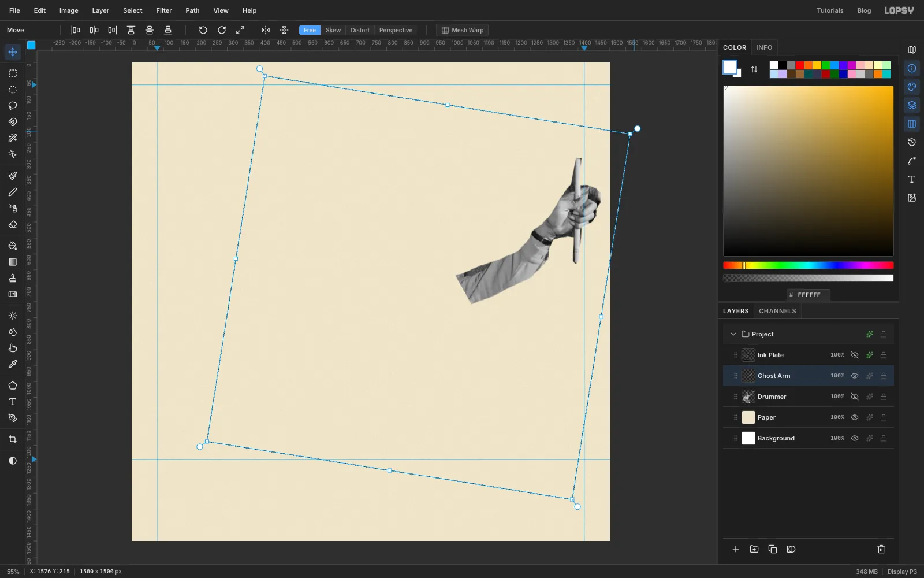Select the Text tool in left toolbar

click(x=13, y=402)
